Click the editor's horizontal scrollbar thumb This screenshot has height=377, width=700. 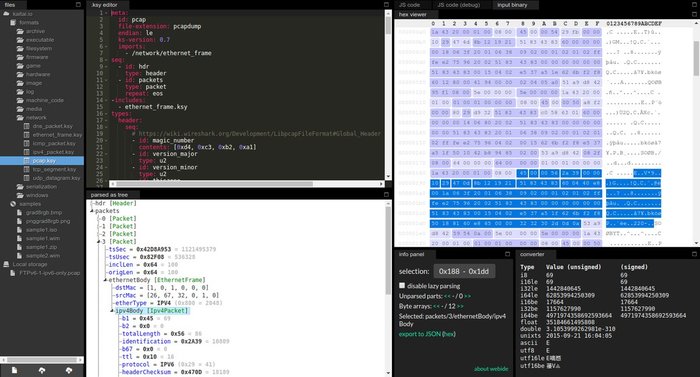point(214,184)
